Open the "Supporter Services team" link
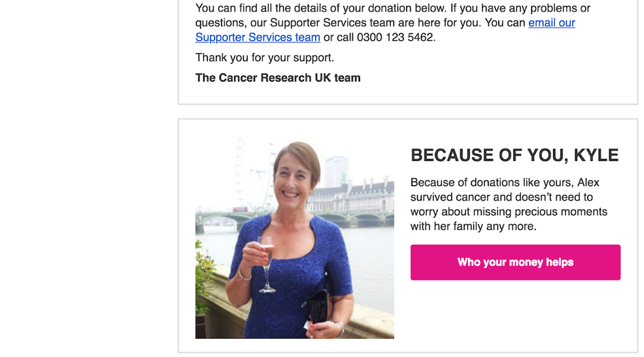Viewport: 644px width, 357px height. [258, 37]
